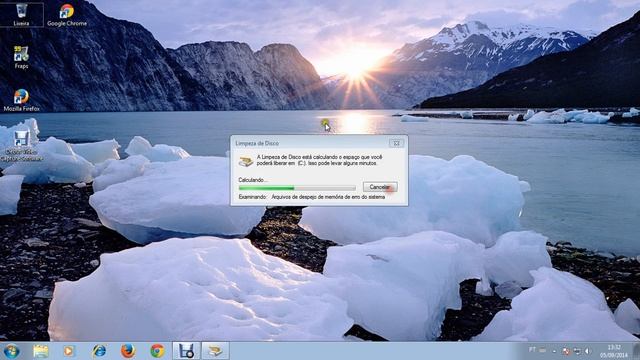The height and width of the screenshot is (360, 640).
Task: Click the PT language indicator in tray
Action: 532,350
